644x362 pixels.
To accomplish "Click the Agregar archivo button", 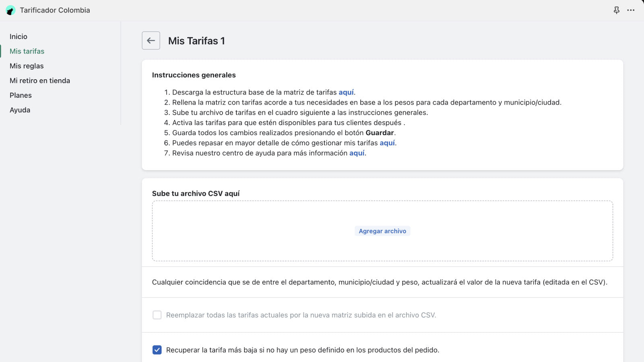I will 382,231.
